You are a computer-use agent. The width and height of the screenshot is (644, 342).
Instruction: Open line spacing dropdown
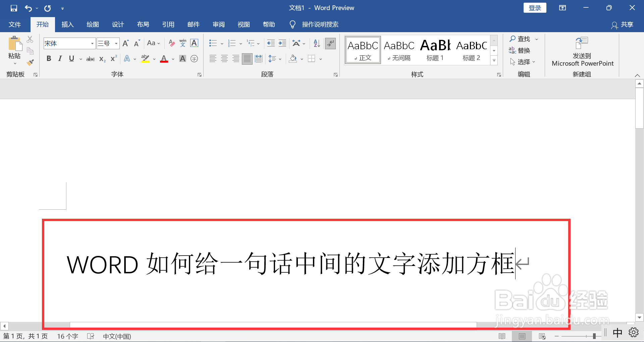click(x=280, y=59)
